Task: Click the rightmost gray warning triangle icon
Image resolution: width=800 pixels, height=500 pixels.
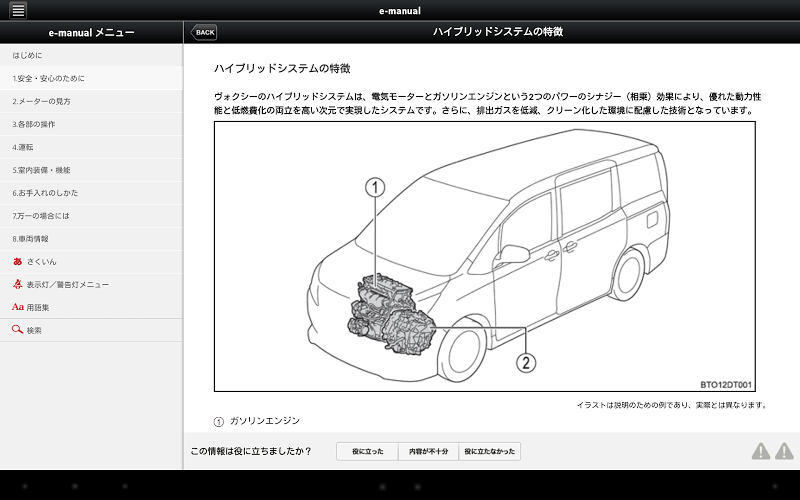Action: click(784, 451)
